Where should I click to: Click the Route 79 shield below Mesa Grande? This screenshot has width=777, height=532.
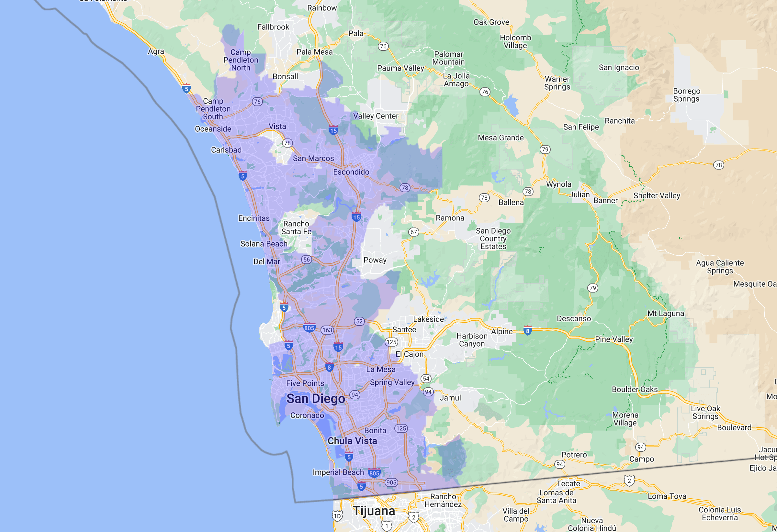click(x=545, y=150)
